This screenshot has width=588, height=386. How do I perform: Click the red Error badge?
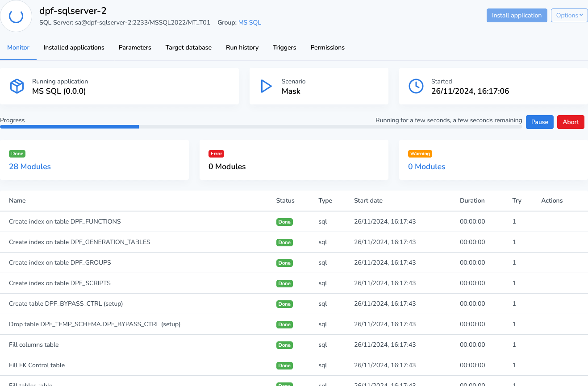216,154
